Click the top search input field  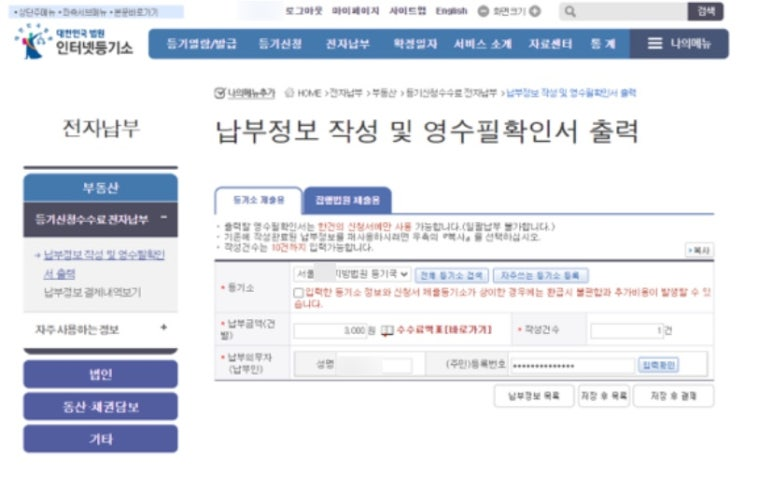(x=632, y=11)
